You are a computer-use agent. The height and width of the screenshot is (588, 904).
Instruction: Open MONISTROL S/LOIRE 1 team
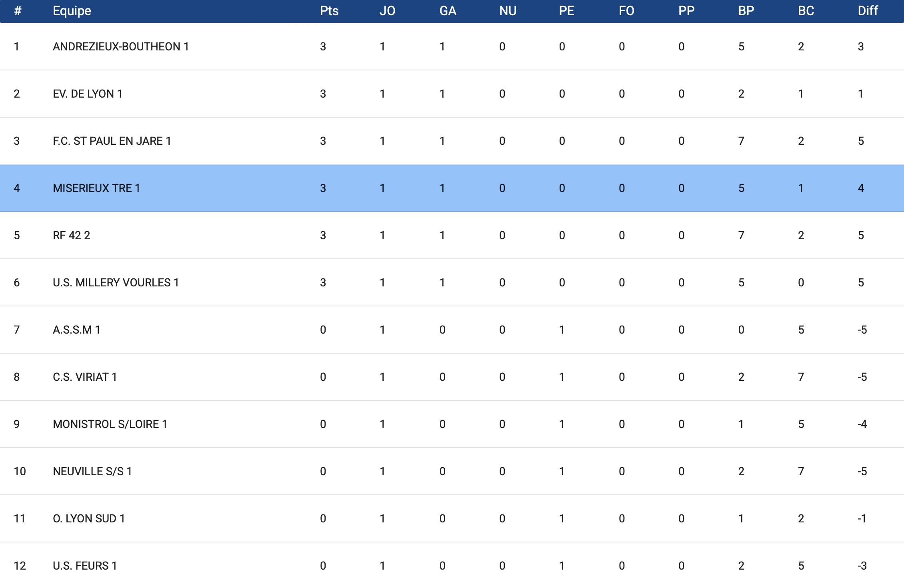point(110,424)
